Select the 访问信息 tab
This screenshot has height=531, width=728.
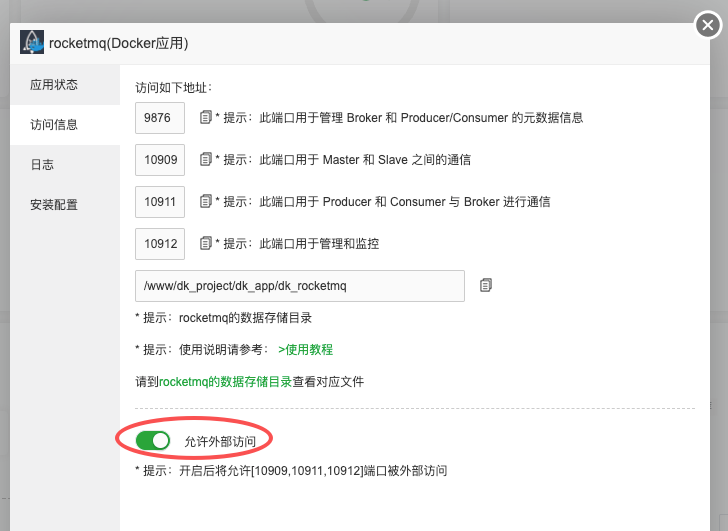pyautogui.click(x=54, y=125)
